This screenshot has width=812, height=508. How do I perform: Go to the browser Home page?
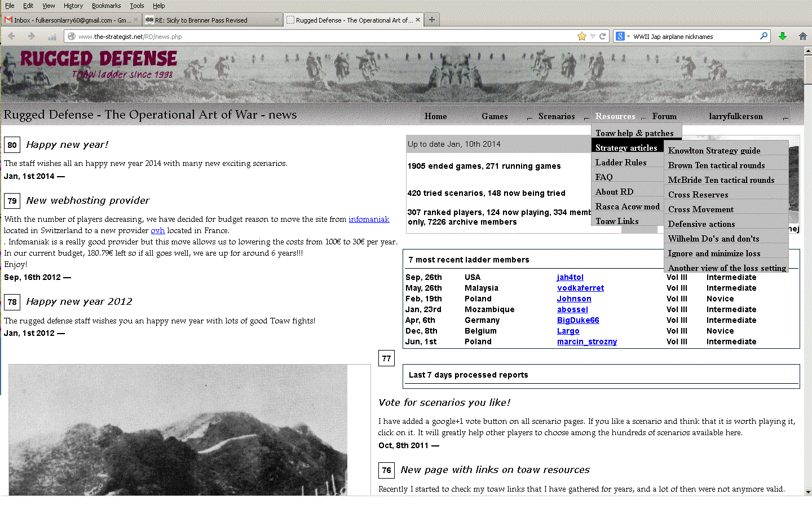803,36
